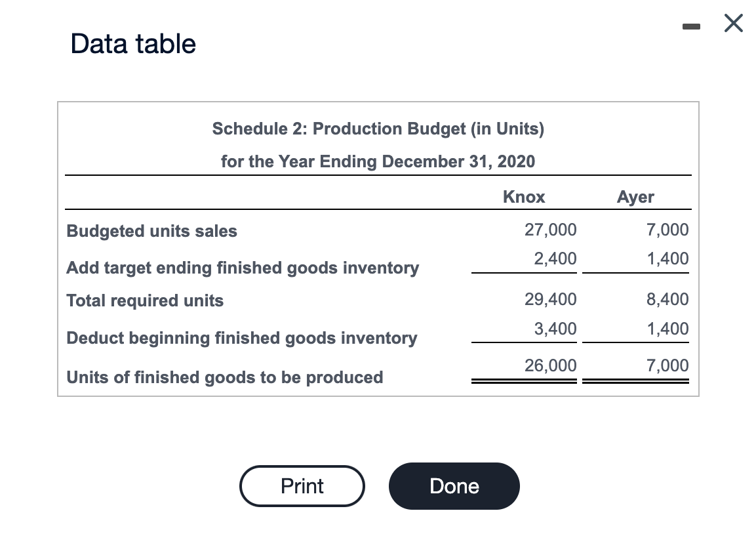Image resolution: width=756 pixels, height=555 pixels.
Task: Close the Data table dialog
Action: pos(732,23)
